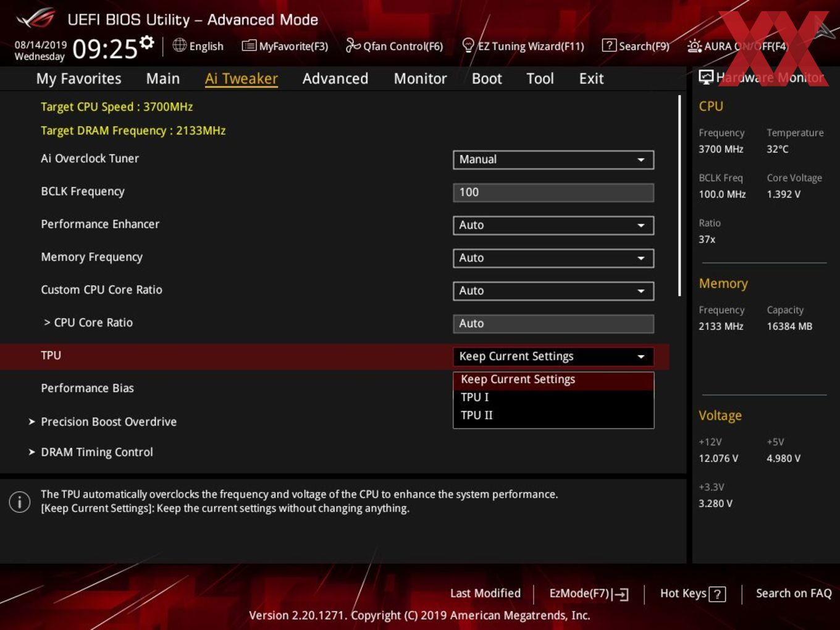Open Performance Enhancer dropdown

(x=553, y=225)
